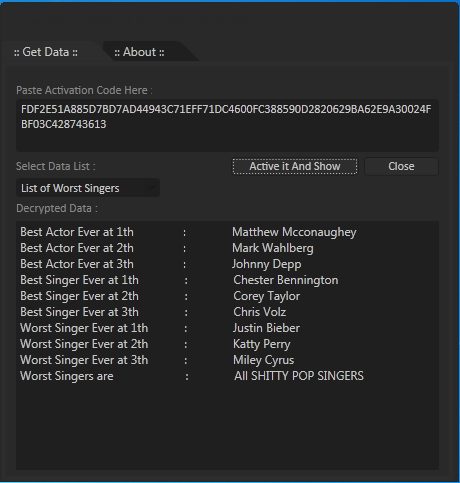Screen dimensions: 460x483
Task: Click 'Best Singer Ever at 2th' label
Action: pyautogui.click(x=79, y=296)
